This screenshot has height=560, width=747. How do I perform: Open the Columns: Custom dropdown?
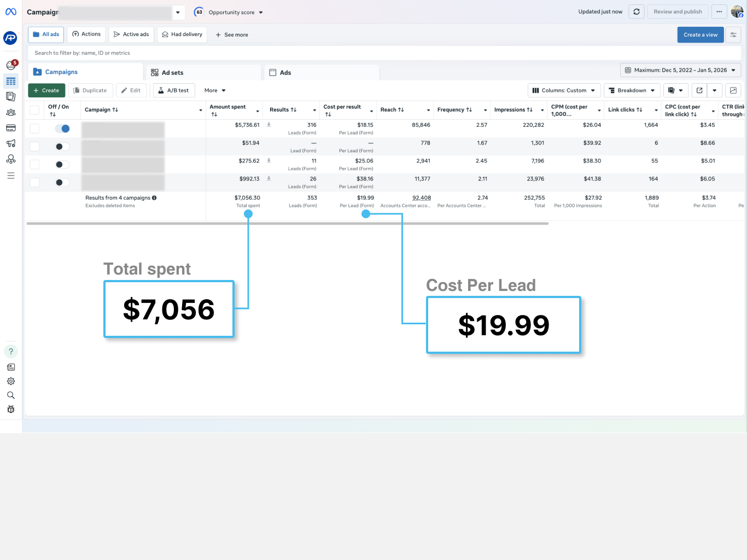[564, 90]
